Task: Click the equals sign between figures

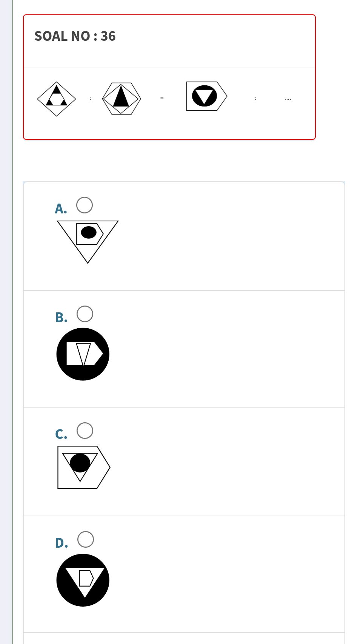Action: click(x=162, y=98)
